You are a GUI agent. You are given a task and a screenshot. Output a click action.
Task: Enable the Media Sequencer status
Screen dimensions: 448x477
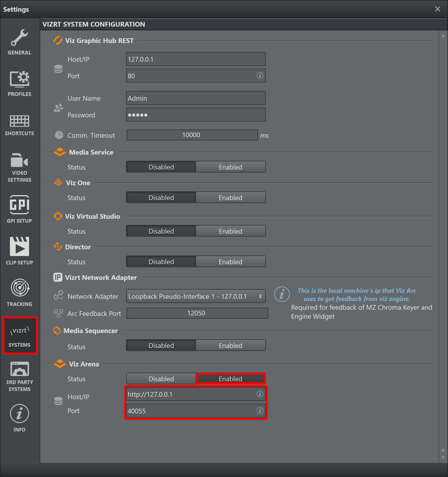point(230,346)
